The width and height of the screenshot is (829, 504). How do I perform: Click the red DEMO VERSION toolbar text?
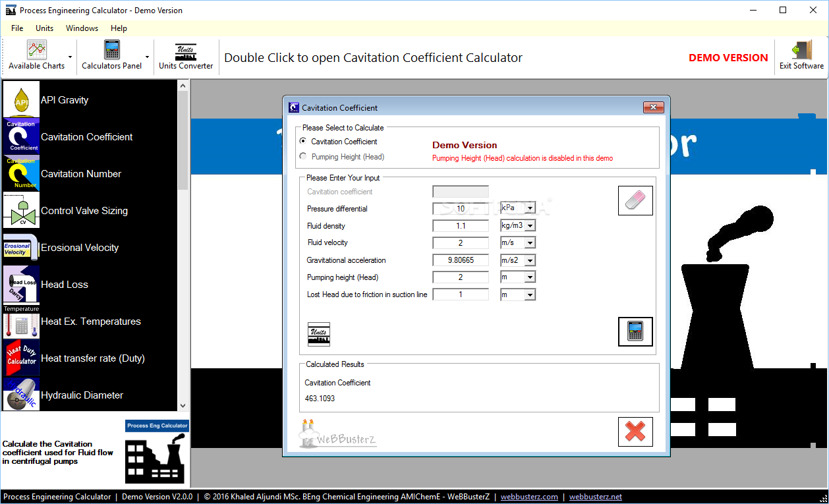(x=728, y=58)
